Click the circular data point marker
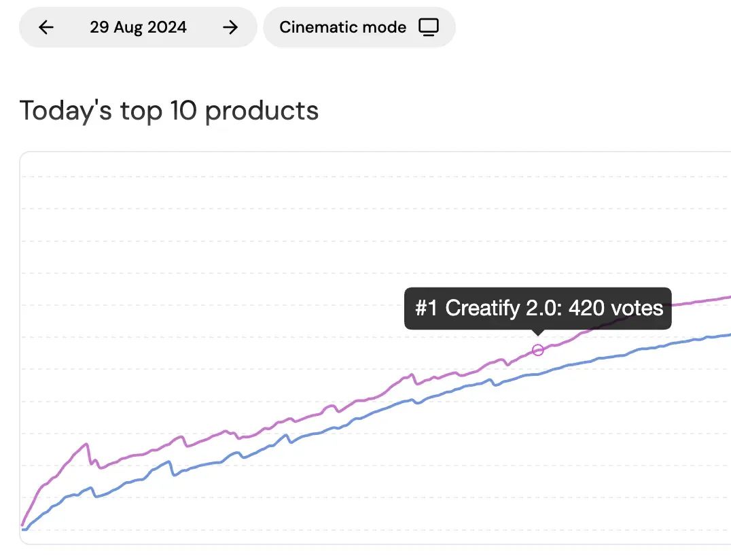Viewport: 731px width, 560px height. point(538,350)
